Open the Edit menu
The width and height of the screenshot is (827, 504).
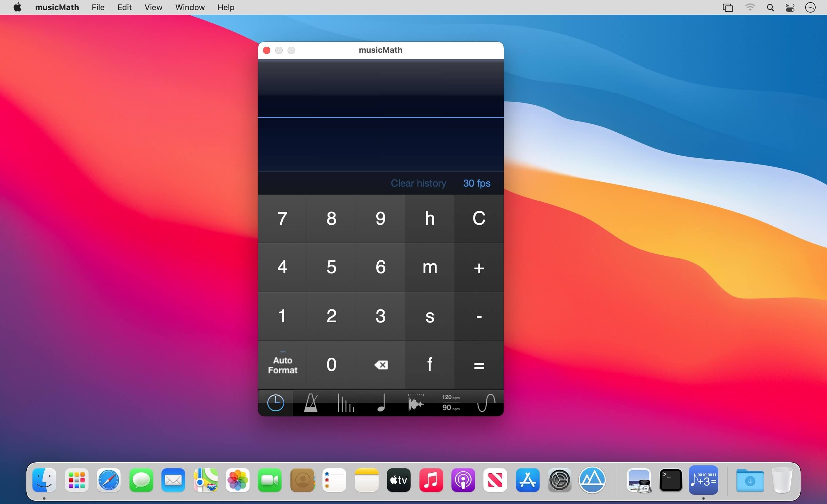[124, 7]
